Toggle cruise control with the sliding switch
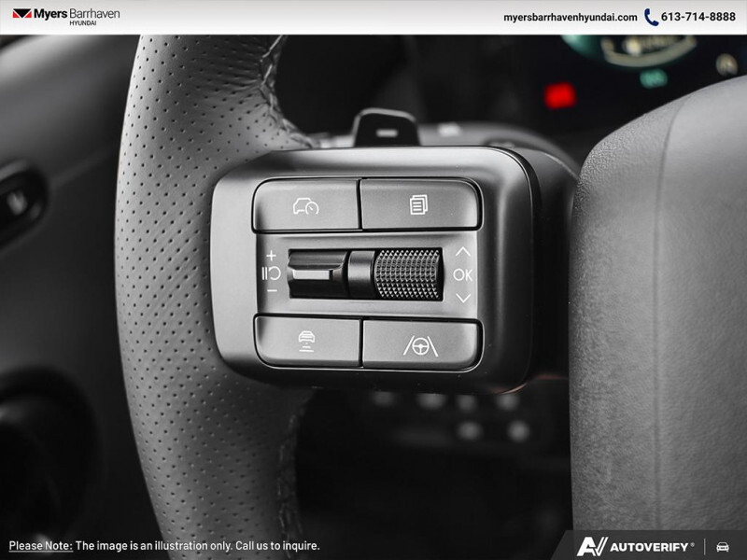Screen dimensions: 747x560 click(x=317, y=271)
